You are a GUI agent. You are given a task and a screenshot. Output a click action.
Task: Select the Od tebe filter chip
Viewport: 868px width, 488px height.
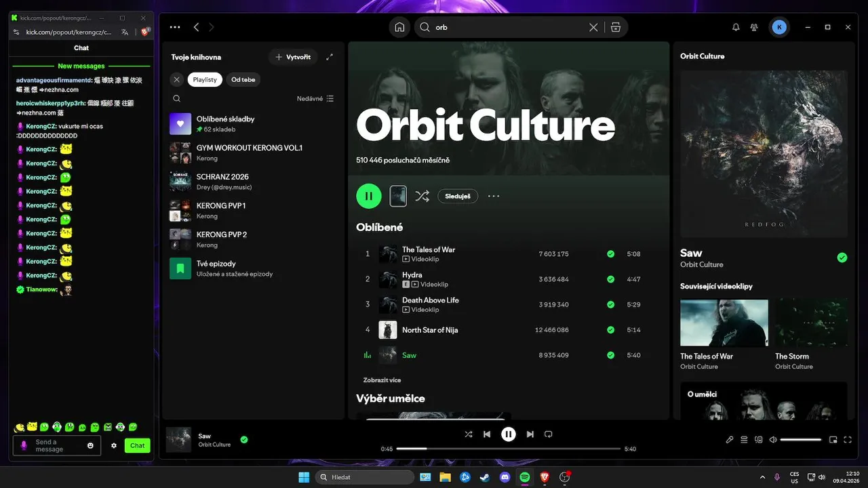point(243,79)
